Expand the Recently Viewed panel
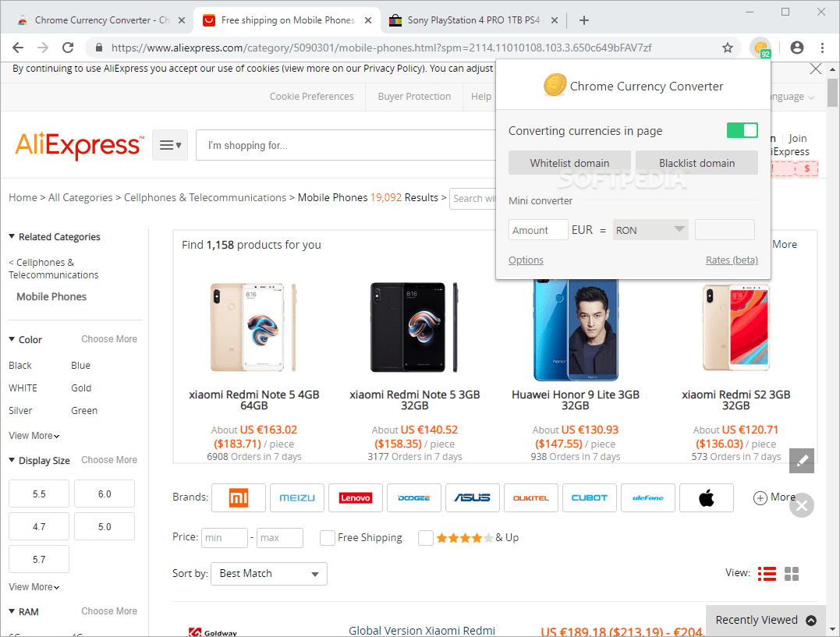Viewport: 840px width, 637px height. (766, 620)
